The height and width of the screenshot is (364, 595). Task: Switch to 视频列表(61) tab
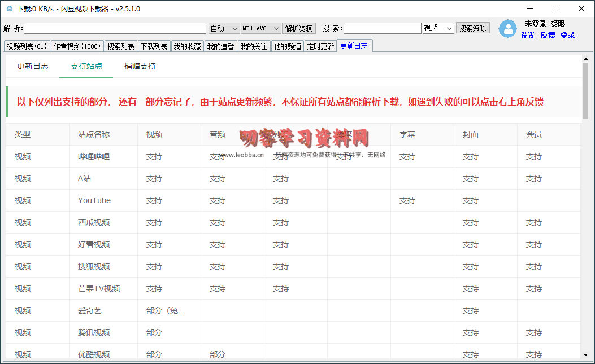[x=27, y=46]
